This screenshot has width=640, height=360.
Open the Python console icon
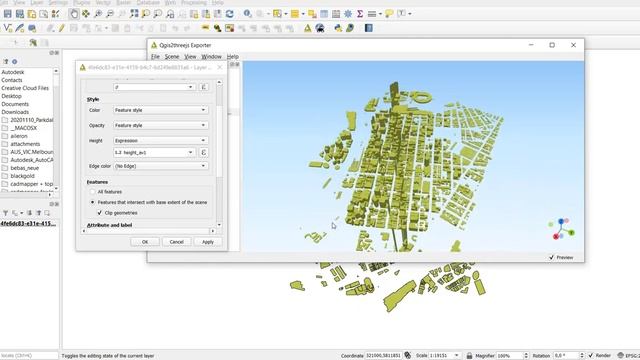(x=338, y=28)
